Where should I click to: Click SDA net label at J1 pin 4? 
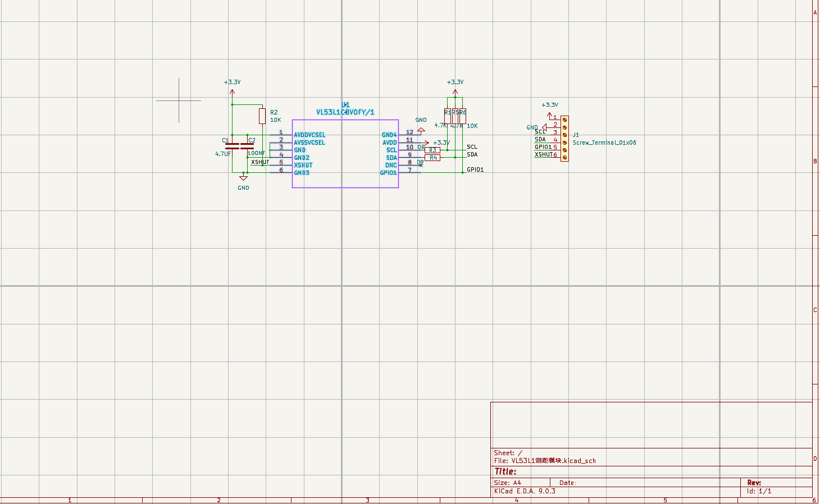[540, 139]
